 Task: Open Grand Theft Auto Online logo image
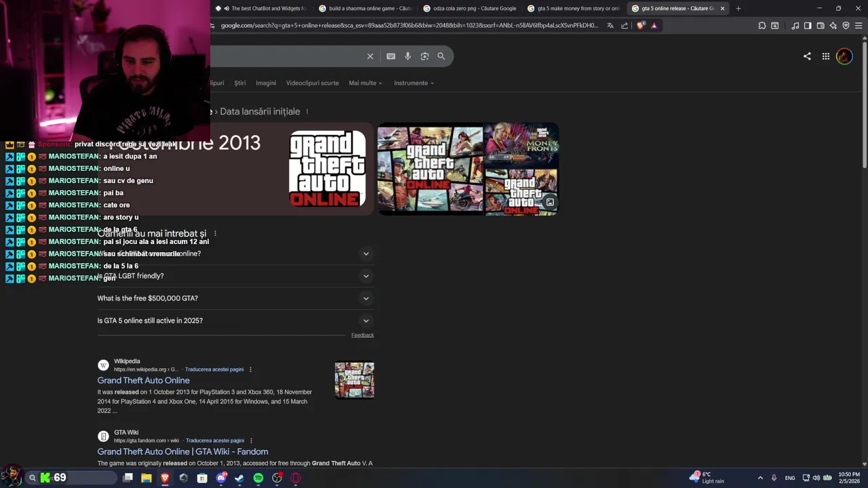pos(328,169)
